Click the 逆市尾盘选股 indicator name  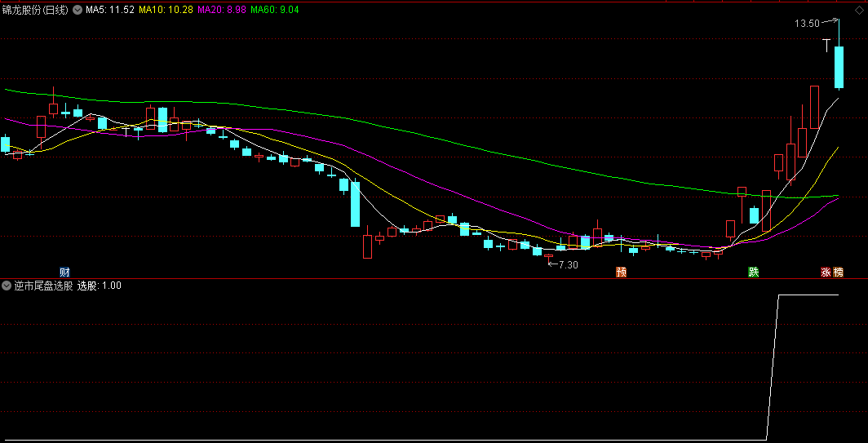tap(44, 286)
